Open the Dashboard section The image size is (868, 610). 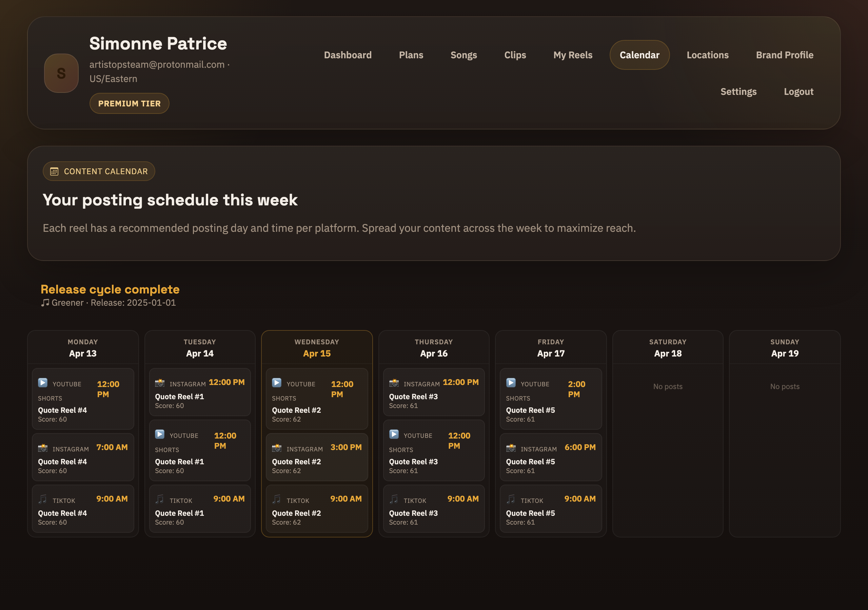[348, 55]
